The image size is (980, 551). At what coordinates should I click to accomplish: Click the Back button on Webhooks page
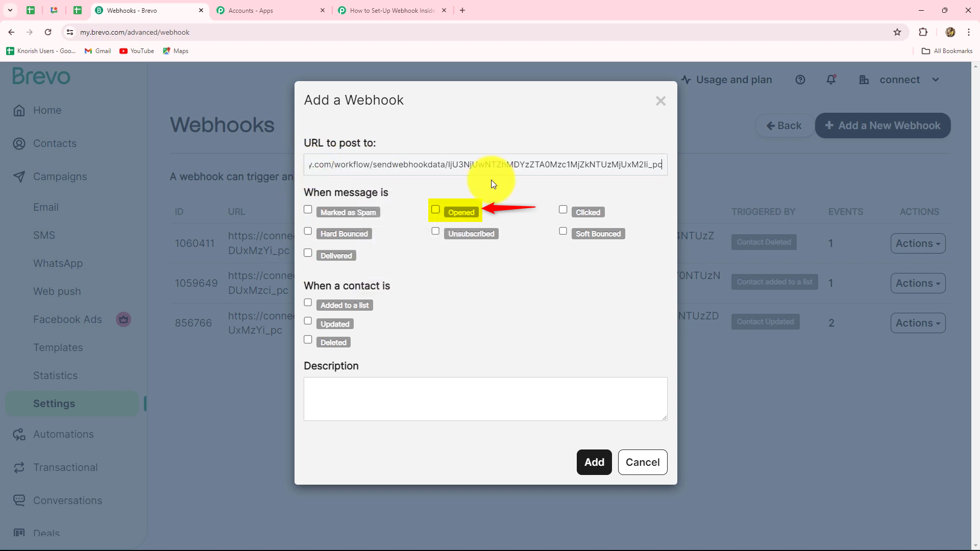pyautogui.click(x=784, y=126)
